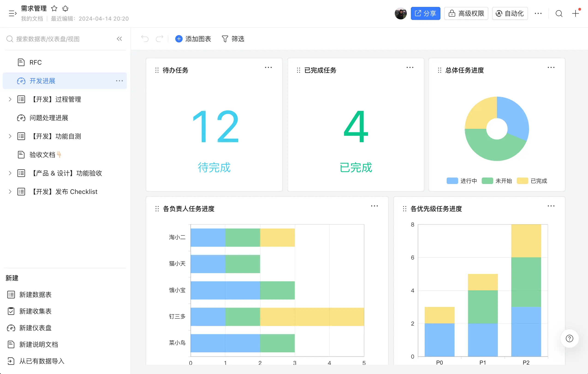The width and height of the screenshot is (588, 374).
Task: Toggle the sidebar menu icon at top left
Action: [x=12, y=13]
